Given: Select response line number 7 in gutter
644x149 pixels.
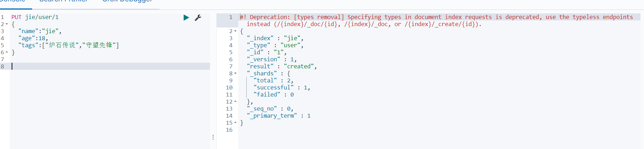Looking at the screenshot, I should 231,66.
